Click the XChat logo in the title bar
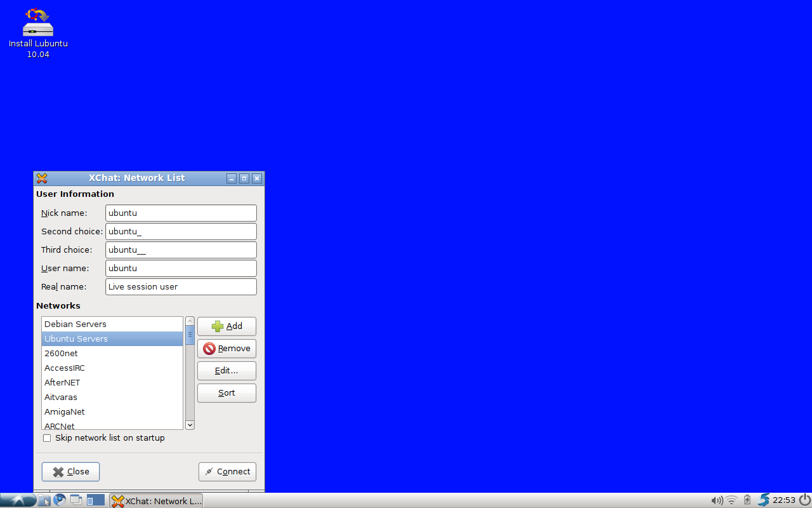 point(42,178)
